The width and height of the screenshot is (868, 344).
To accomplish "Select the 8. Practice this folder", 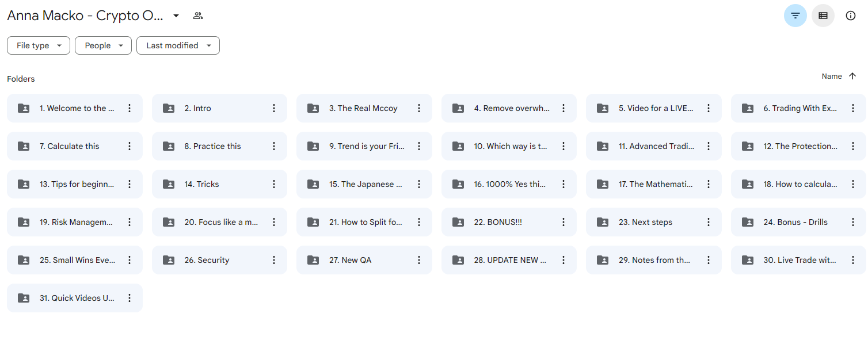I will coord(219,146).
